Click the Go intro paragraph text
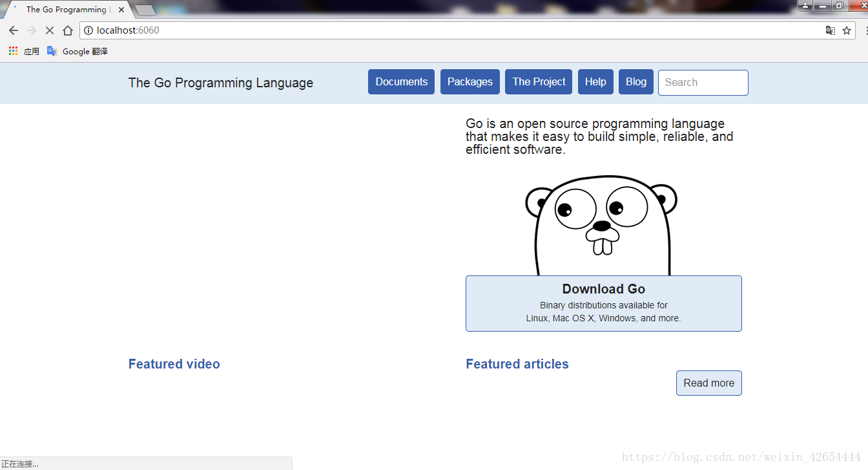This screenshot has height=470, width=868. point(599,136)
